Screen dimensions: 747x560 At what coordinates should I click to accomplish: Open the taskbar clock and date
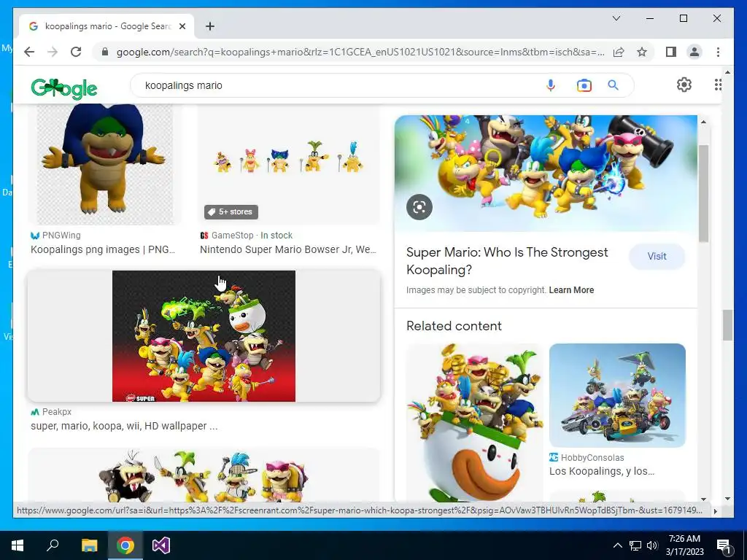pos(684,545)
